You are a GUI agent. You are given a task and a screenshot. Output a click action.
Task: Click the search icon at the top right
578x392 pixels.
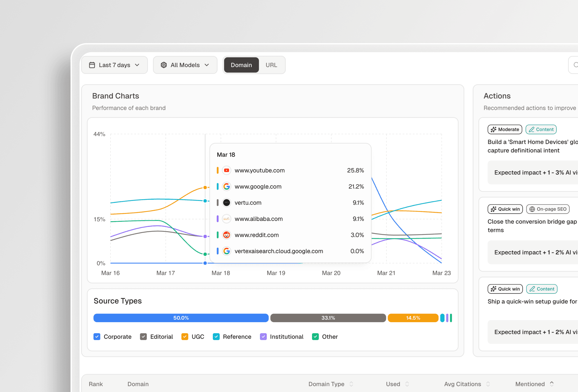tap(576, 65)
